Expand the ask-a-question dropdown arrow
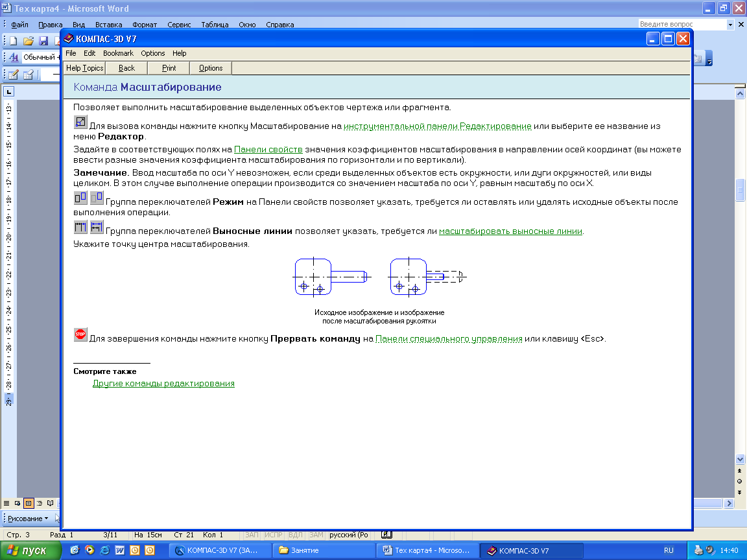The width and height of the screenshot is (747, 560). point(730,24)
